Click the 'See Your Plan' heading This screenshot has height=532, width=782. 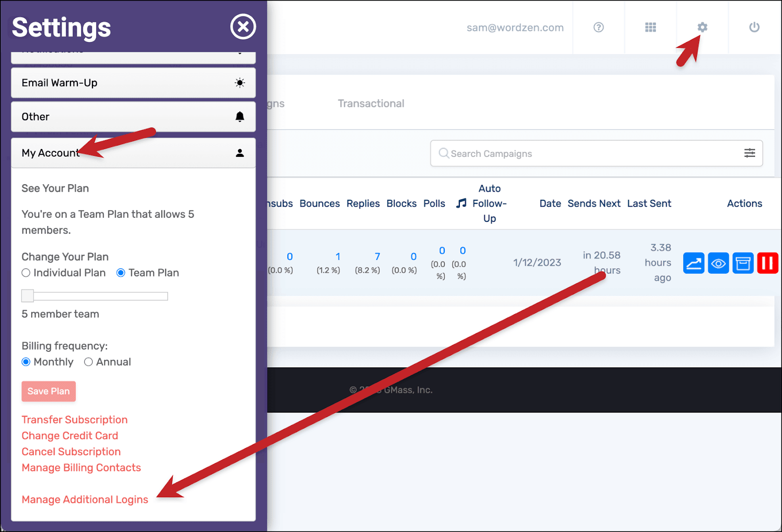(55, 188)
